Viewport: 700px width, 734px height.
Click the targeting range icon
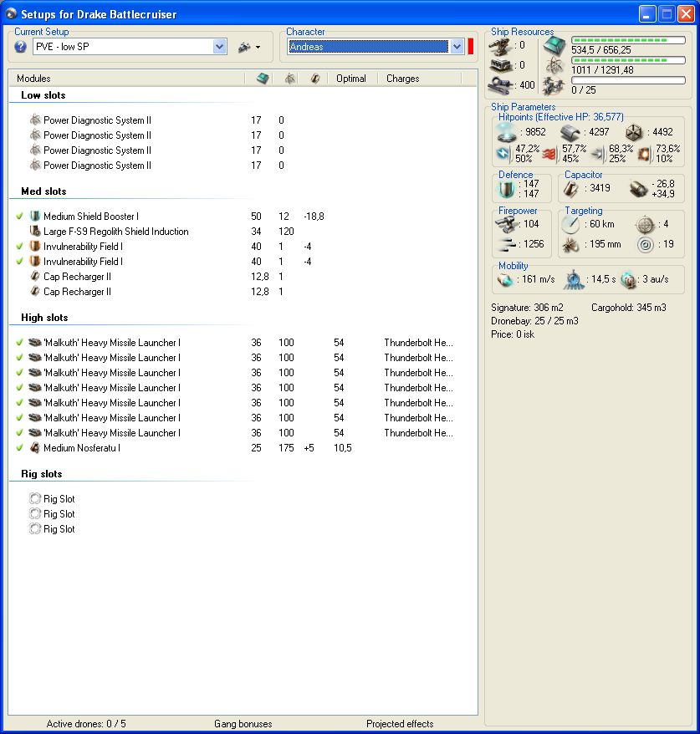570,224
